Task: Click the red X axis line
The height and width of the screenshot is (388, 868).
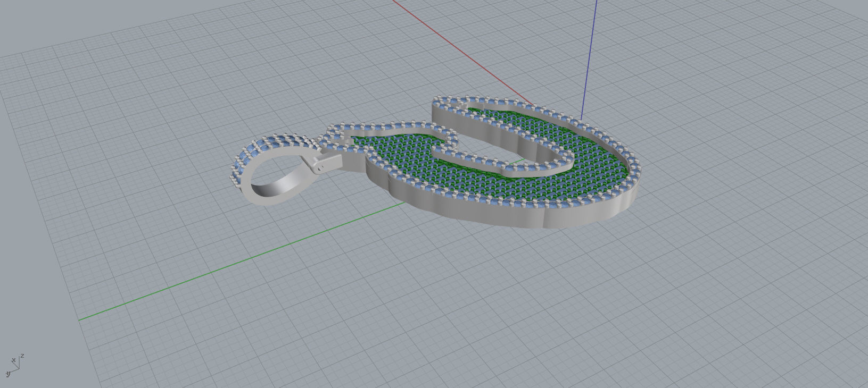Action: click(x=463, y=53)
